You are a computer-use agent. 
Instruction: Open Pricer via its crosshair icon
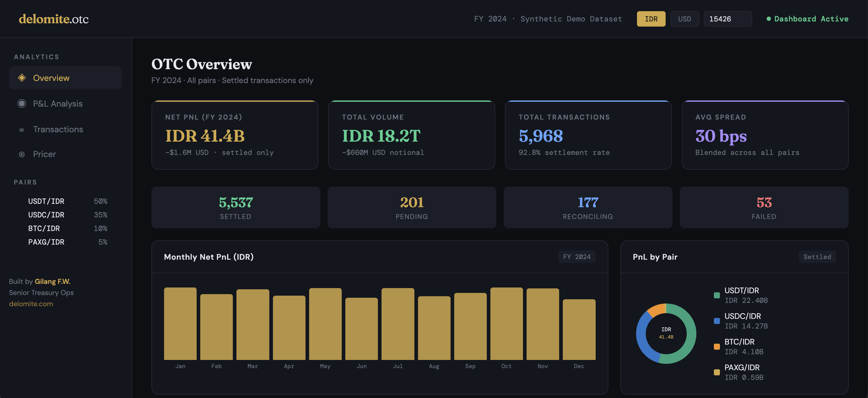pyautogui.click(x=22, y=154)
